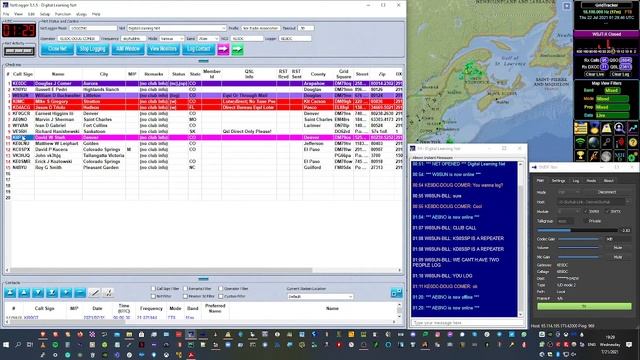Open the Windows Start menu

point(6,345)
